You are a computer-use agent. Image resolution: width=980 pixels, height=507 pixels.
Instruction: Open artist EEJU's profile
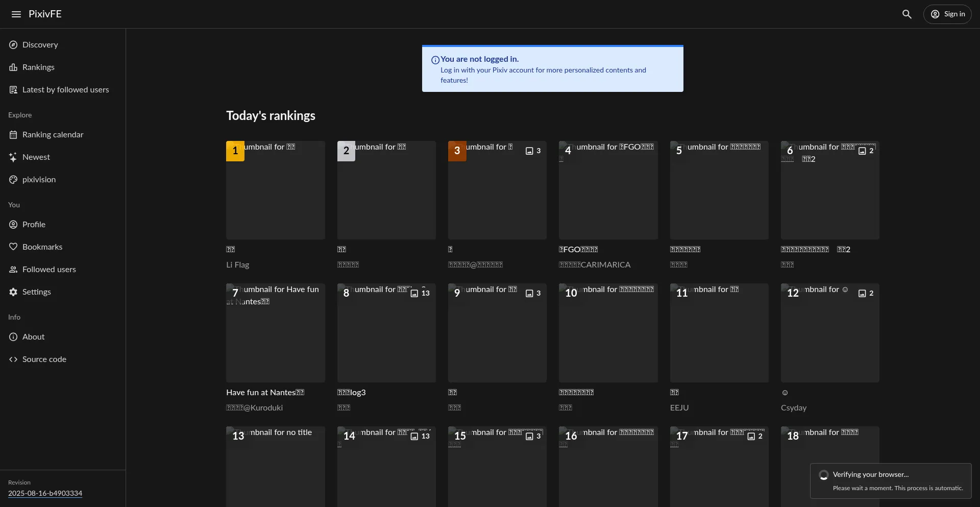pos(679,408)
